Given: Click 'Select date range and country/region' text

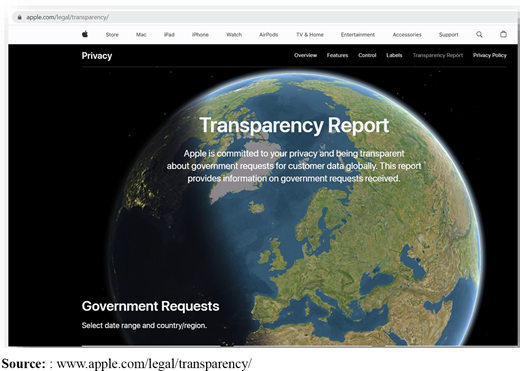Looking at the screenshot, I should click(x=144, y=325).
